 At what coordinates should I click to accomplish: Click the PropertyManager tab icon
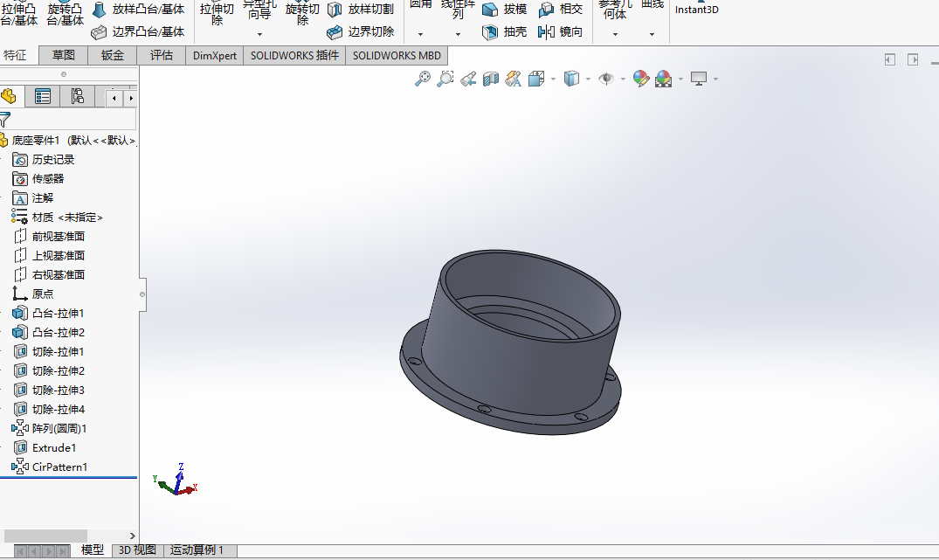coord(43,96)
